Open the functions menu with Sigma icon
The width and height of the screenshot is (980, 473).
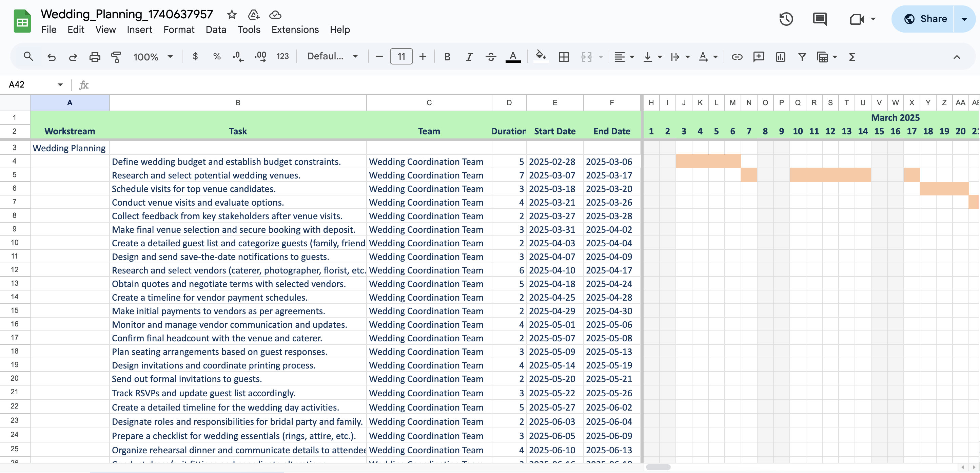(x=852, y=57)
